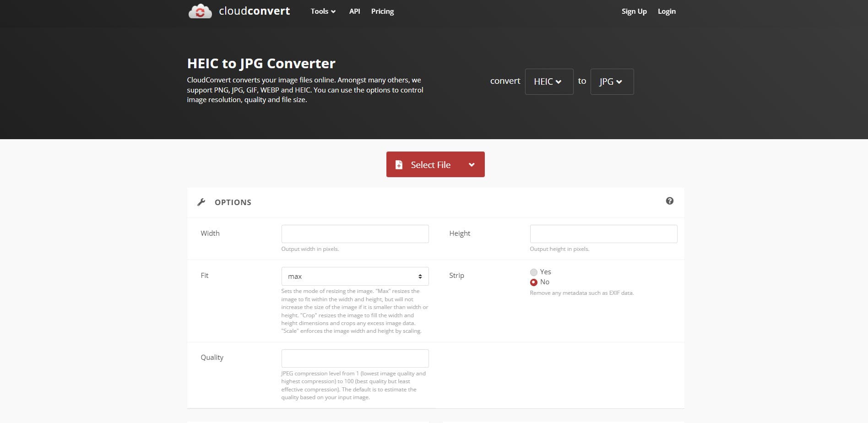Click the cloudconvert brand name
The height and width of the screenshot is (423, 868).
254,11
